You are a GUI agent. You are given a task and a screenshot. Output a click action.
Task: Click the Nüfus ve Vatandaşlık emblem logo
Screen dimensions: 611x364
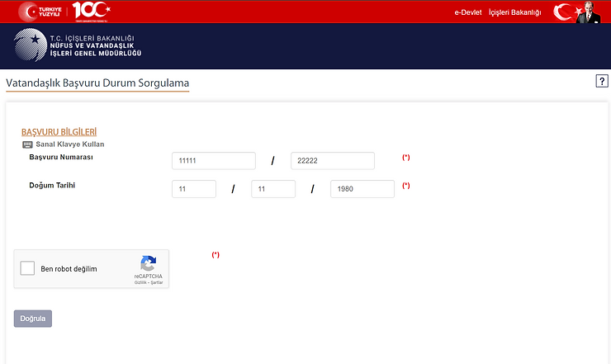pyautogui.click(x=30, y=46)
